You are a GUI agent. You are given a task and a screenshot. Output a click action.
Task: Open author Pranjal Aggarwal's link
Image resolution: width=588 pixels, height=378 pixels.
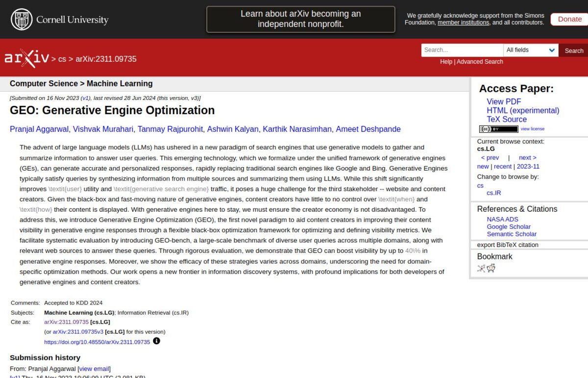(39, 129)
